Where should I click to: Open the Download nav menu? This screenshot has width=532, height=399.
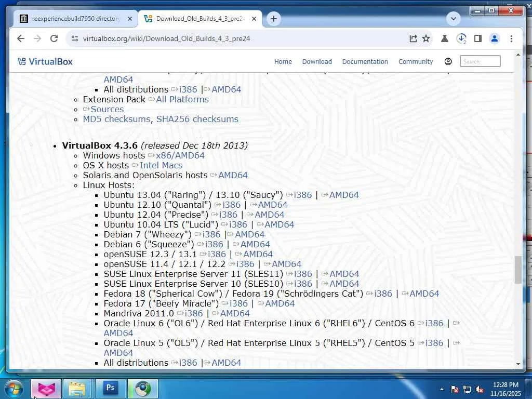coord(317,61)
